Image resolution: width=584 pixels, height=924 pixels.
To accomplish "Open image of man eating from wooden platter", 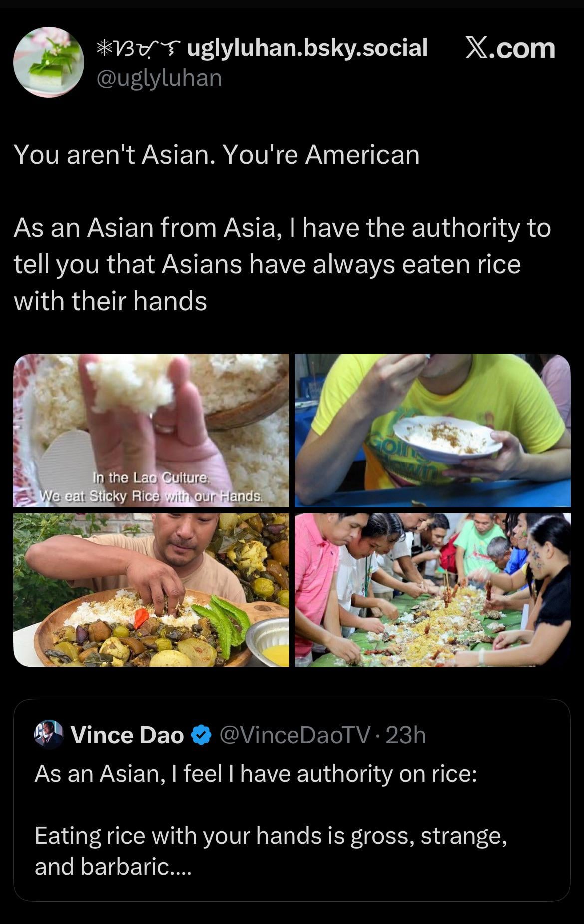I will (151, 590).
